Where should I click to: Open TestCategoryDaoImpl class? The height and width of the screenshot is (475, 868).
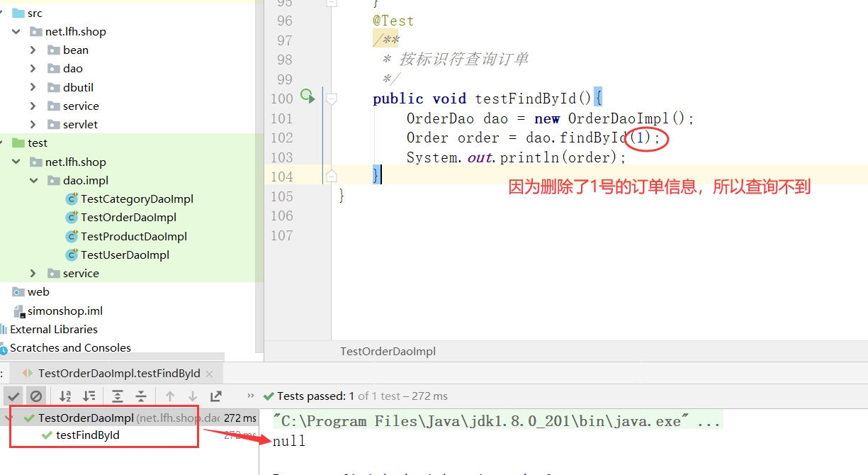point(137,199)
